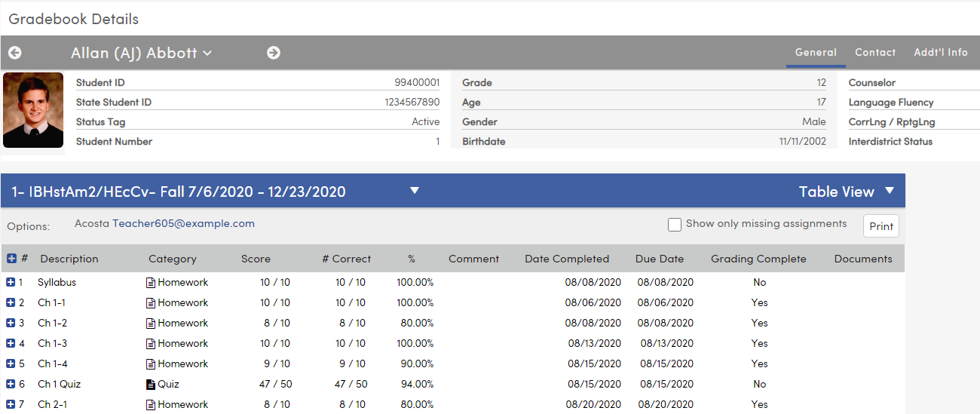Click Homework category icon for Ch 2-1

[151, 405]
